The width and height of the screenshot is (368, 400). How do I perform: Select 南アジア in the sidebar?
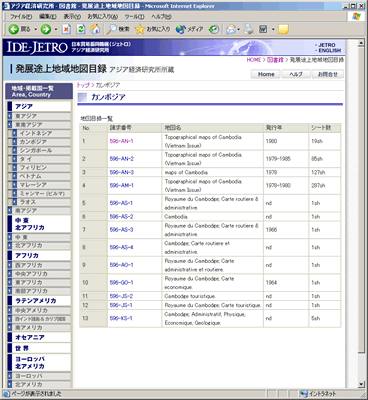pyautogui.click(x=39, y=211)
